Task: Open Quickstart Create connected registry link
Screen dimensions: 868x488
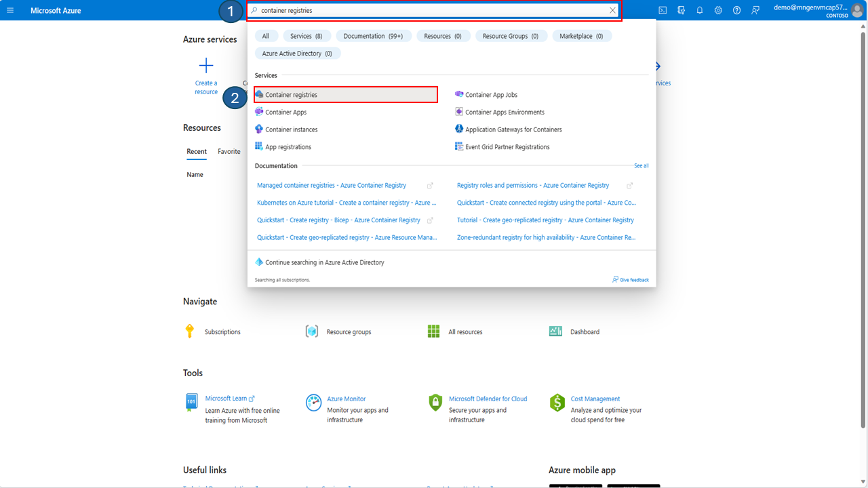Action: click(x=547, y=203)
